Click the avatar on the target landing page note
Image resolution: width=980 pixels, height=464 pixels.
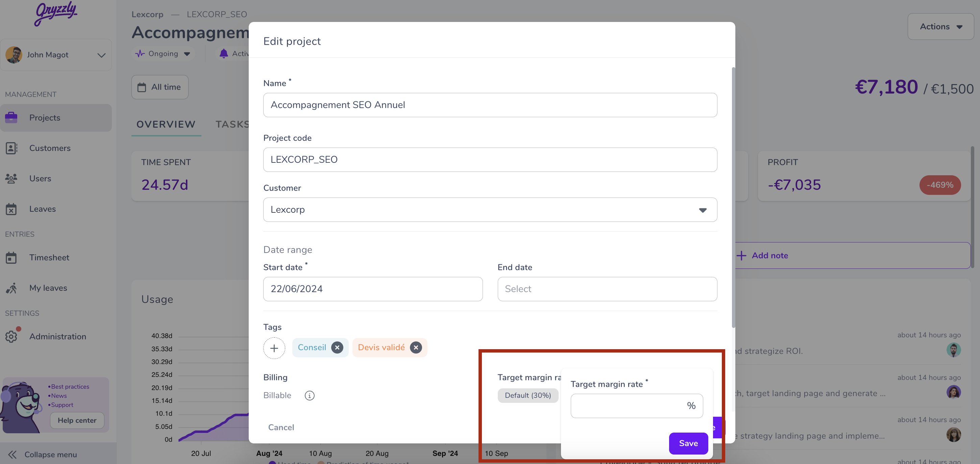click(953, 392)
